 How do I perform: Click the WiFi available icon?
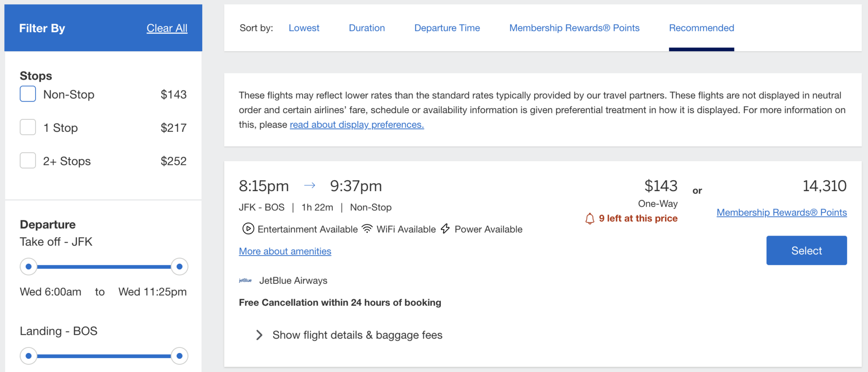coord(367,228)
